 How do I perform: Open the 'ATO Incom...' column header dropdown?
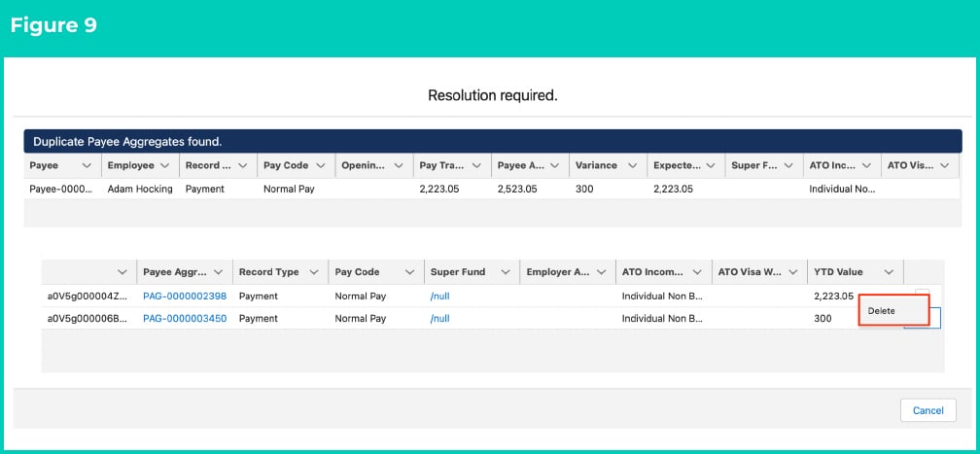pos(697,272)
